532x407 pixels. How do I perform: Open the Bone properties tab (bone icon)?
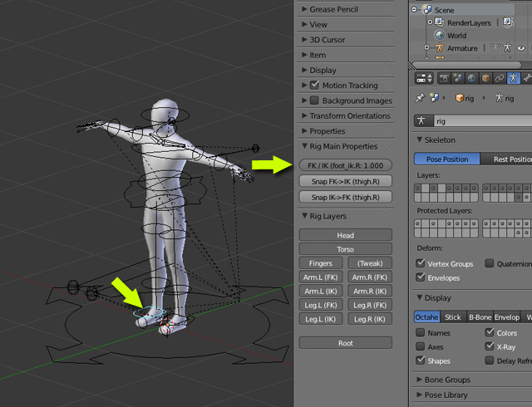pos(526,78)
